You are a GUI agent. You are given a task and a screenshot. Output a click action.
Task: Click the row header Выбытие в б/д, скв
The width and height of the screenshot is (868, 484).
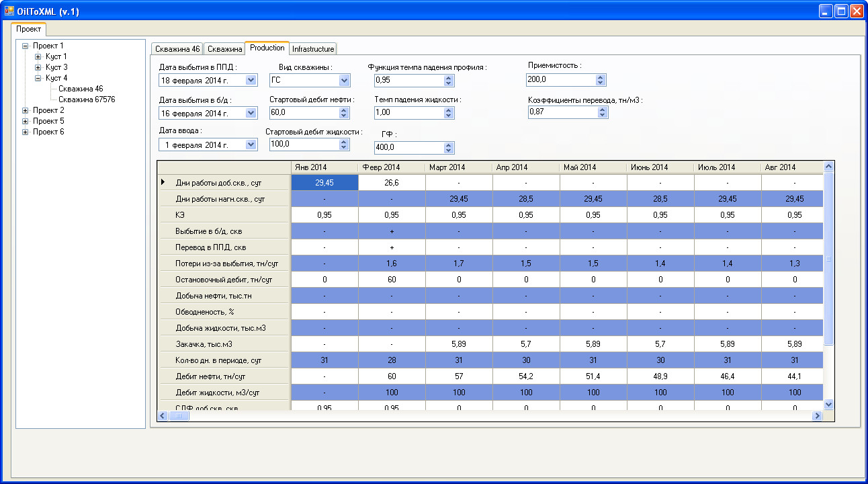click(224, 231)
